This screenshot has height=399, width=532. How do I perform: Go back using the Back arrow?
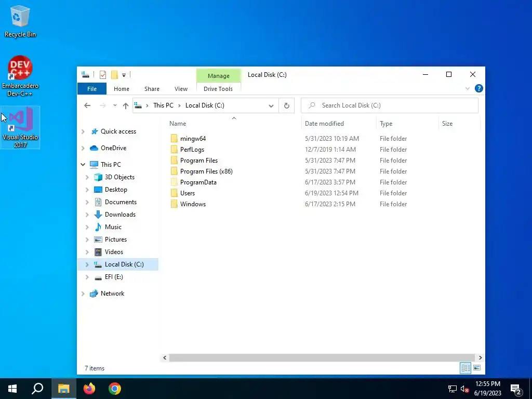[87, 105]
